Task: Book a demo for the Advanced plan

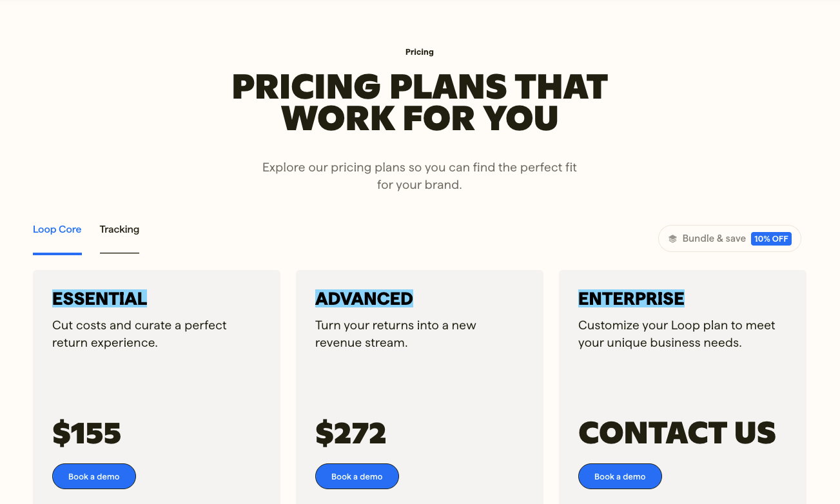Action: [357, 476]
